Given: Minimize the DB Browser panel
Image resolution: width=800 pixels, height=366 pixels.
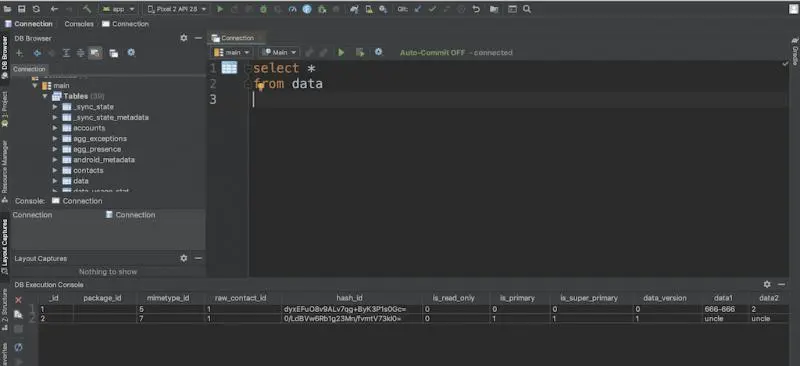Looking at the screenshot, I should coord(198,38).
